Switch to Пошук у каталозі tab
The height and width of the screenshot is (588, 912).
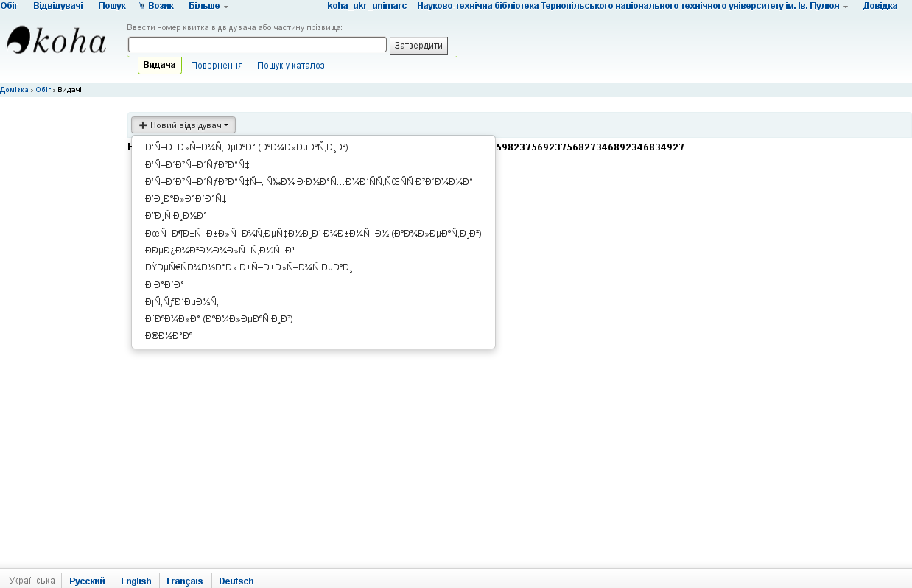[x=292, y=66]
